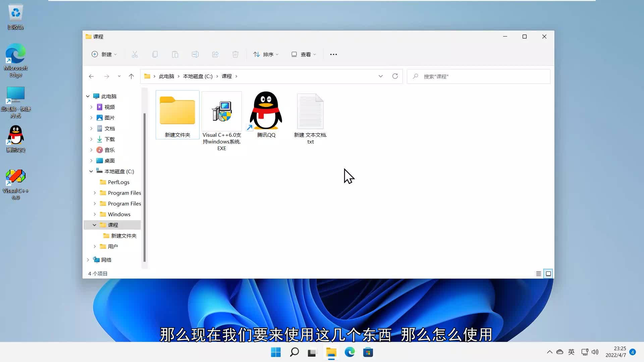Open Microsoft Store on taskbar
Screen dimensions: 644x362
click(x=368, y=352)
